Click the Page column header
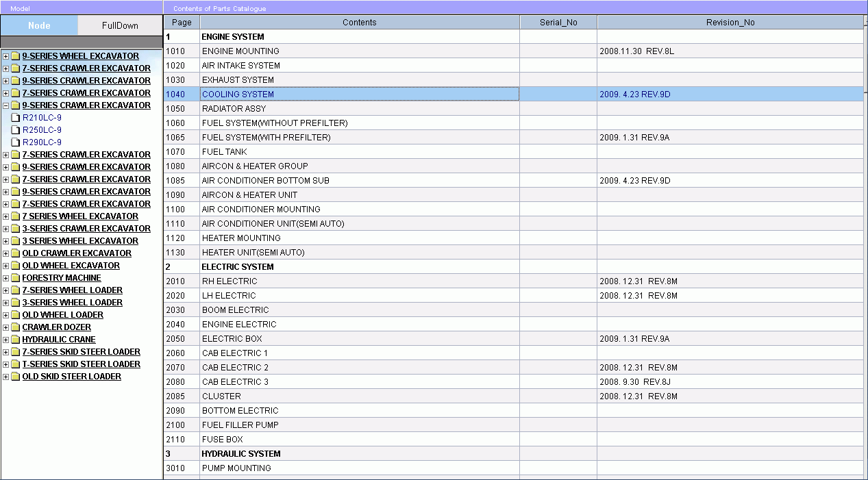This screenshot has height=480, width=868. [x=182, y=22]
